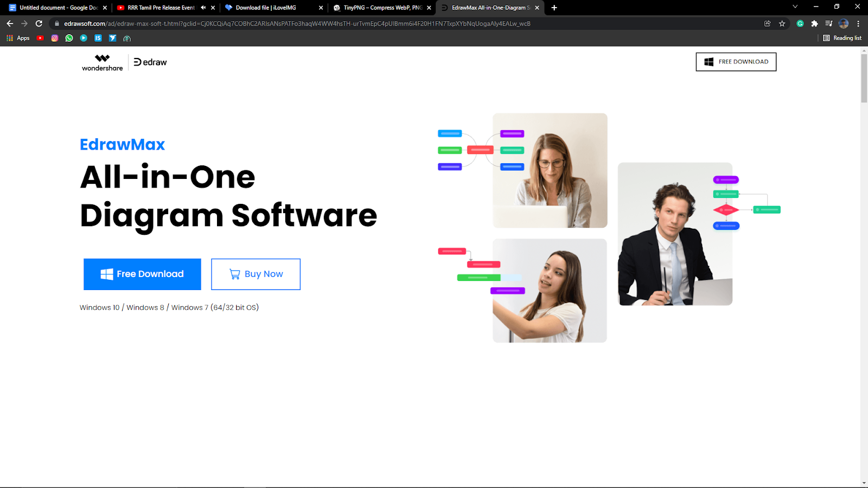
Task: Close the TinyPNG tab
Action: coord(429,8)
